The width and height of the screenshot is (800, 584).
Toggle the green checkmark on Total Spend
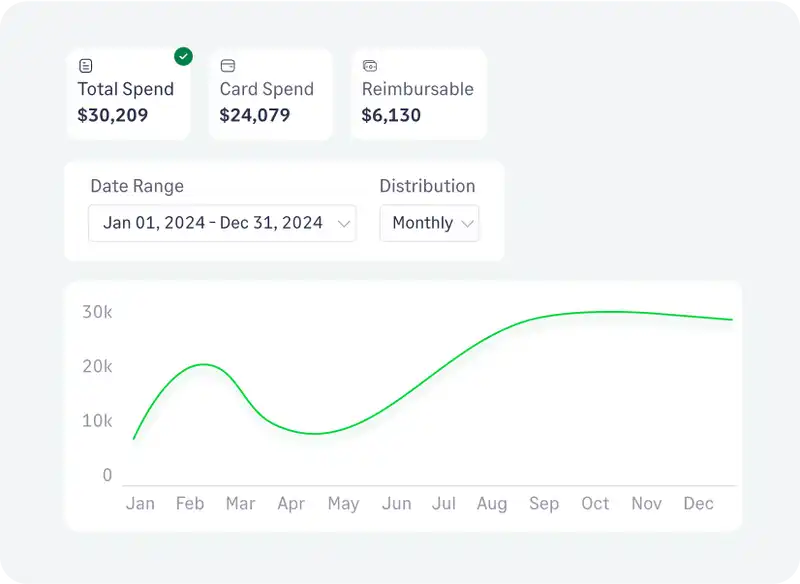[183, 56]
